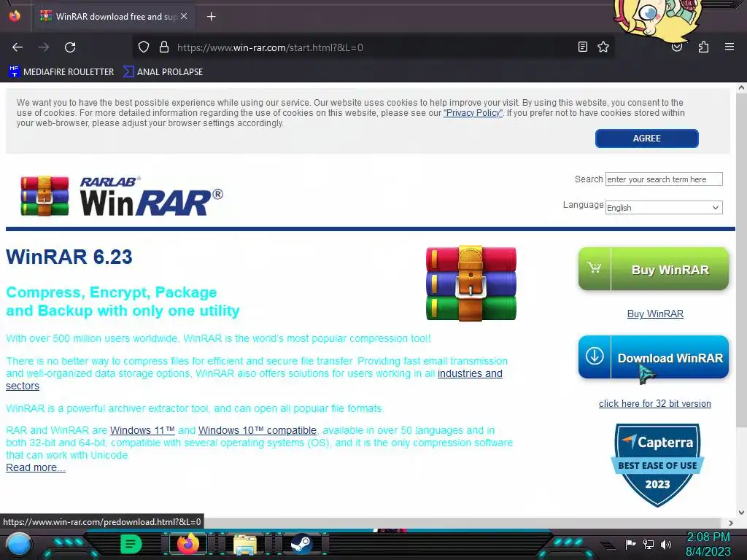This screenshot has height=560, width=747.
Task: Open the Buy WinRAR text link
Action: click(x=655, y=314)
